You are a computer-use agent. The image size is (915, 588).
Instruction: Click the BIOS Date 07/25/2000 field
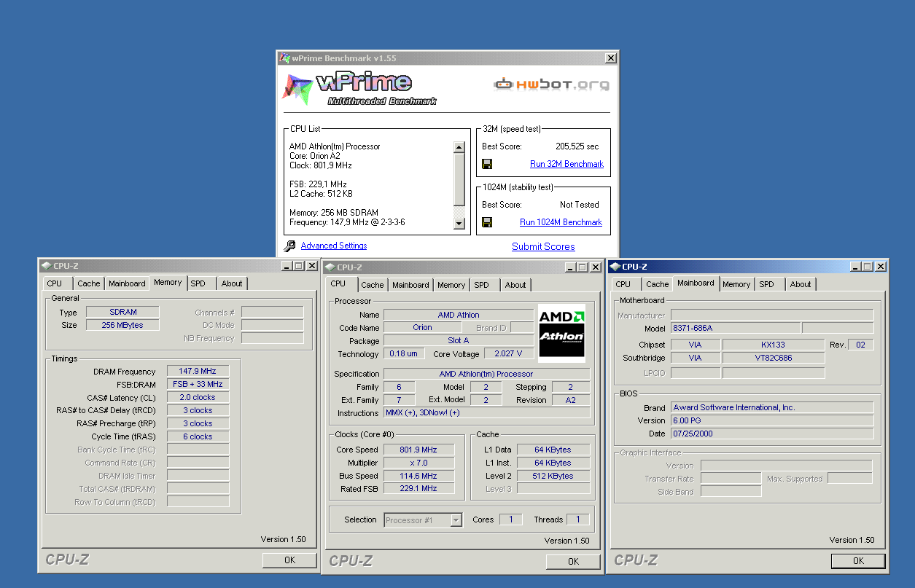point(771,434)
